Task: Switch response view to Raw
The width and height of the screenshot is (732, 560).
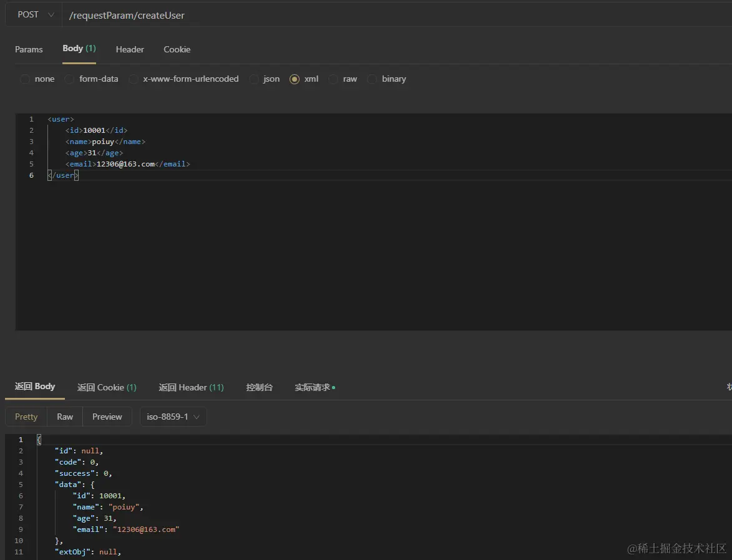Action: (65, 417)
